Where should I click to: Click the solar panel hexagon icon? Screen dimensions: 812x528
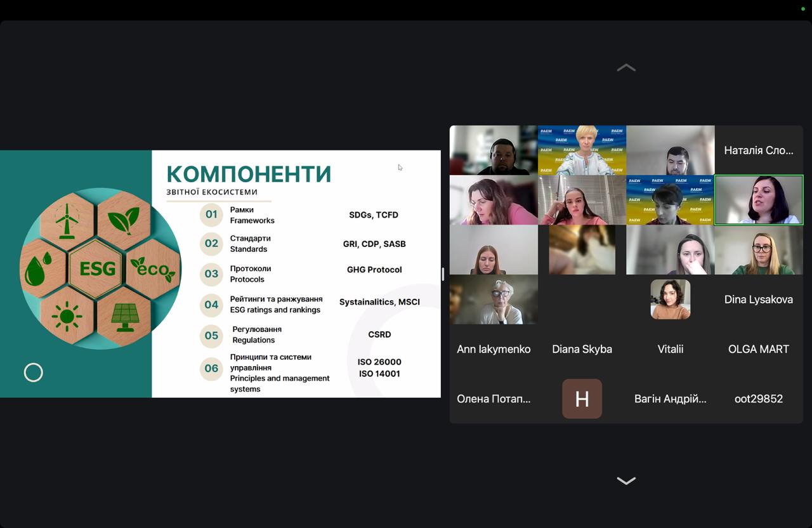click(x=124, y=316)
